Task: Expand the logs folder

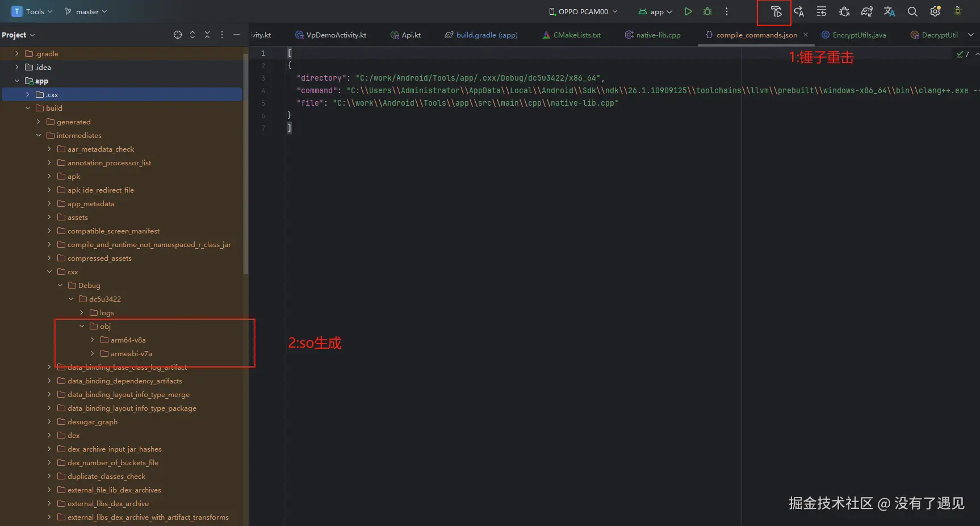Action: pyautogui.click(x=81, y=312)
